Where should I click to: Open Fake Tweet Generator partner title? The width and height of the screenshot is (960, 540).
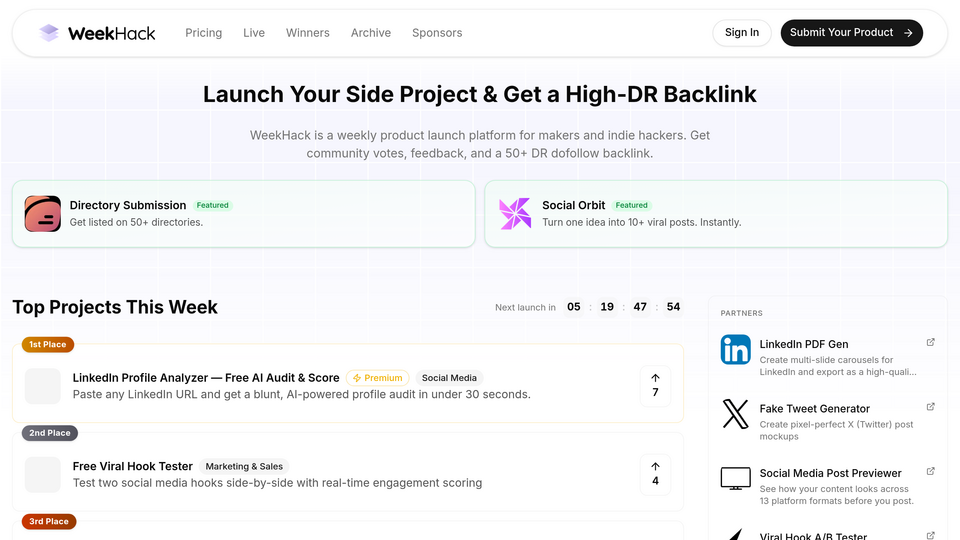coord(815,408)
